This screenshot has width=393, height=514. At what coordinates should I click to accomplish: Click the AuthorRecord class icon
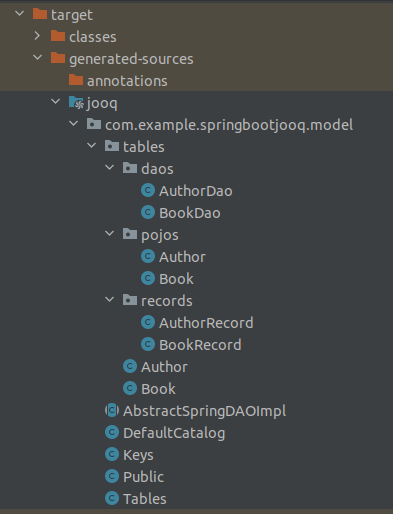click(148, 323)
